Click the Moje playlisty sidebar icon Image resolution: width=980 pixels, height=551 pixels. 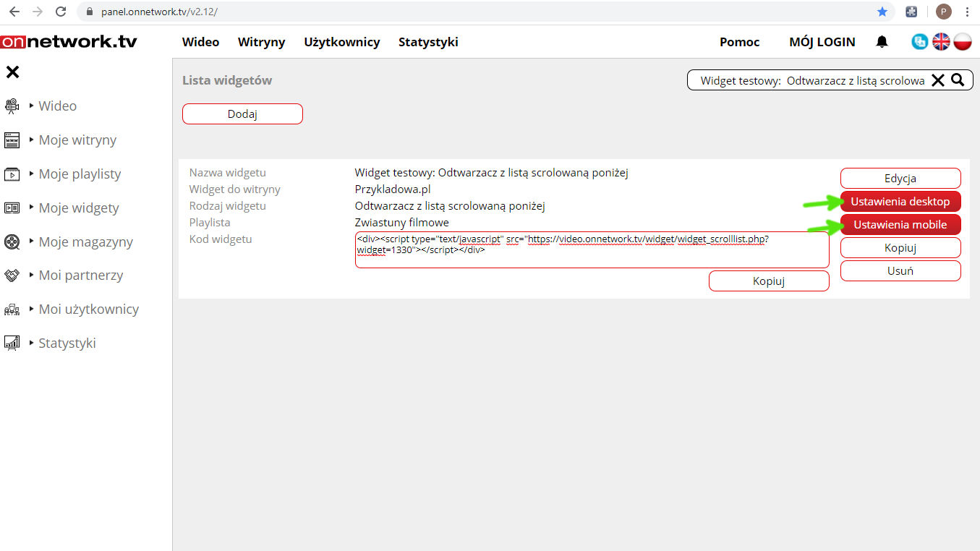12,174
